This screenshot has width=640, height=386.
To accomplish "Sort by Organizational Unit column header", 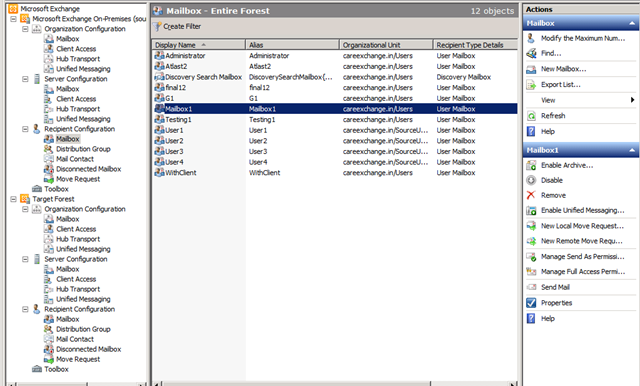I will point(386,45).
